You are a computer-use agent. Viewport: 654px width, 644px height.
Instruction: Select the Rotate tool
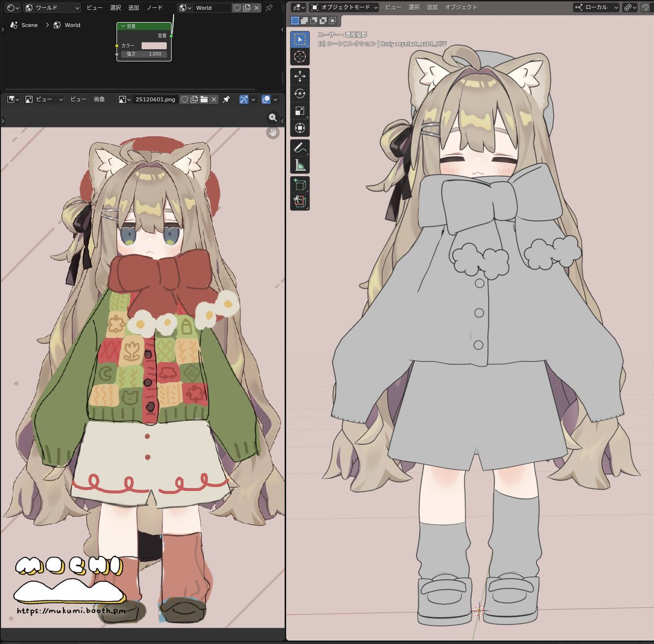pos(300,94)
